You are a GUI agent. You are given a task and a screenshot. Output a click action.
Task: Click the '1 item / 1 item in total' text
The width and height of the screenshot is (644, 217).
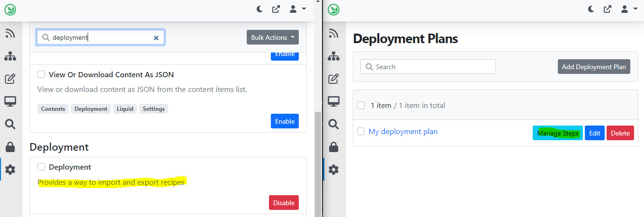[408, 105]
